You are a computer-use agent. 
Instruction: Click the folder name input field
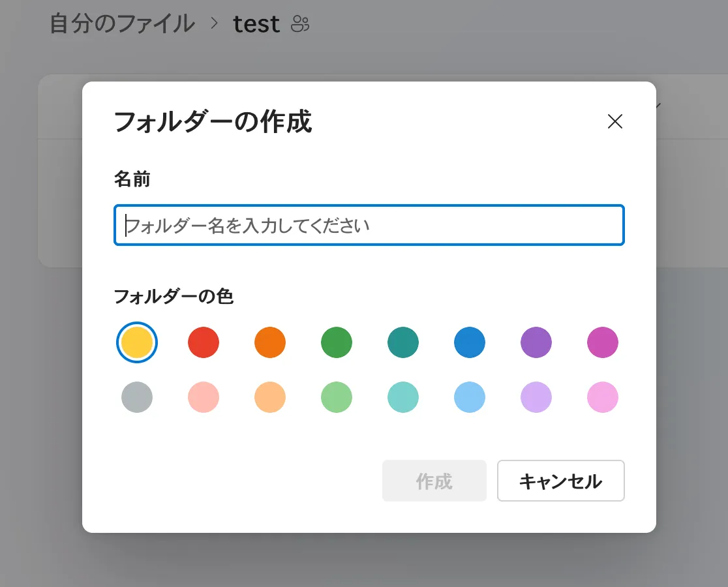(369, 226)
